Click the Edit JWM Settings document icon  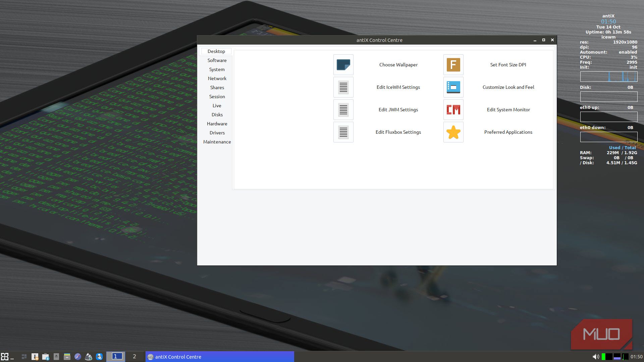(343, 110)
